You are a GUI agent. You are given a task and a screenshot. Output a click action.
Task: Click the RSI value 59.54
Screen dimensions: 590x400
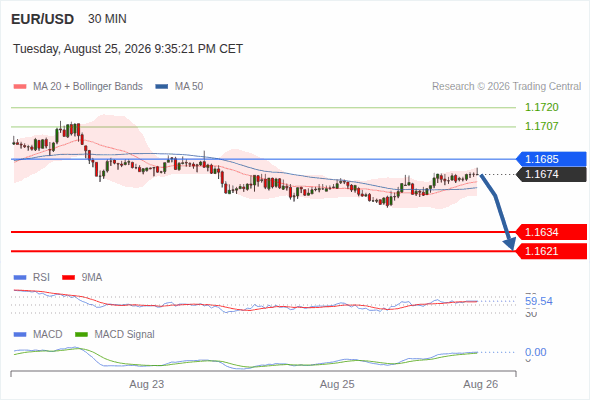(x=539, y=301)
